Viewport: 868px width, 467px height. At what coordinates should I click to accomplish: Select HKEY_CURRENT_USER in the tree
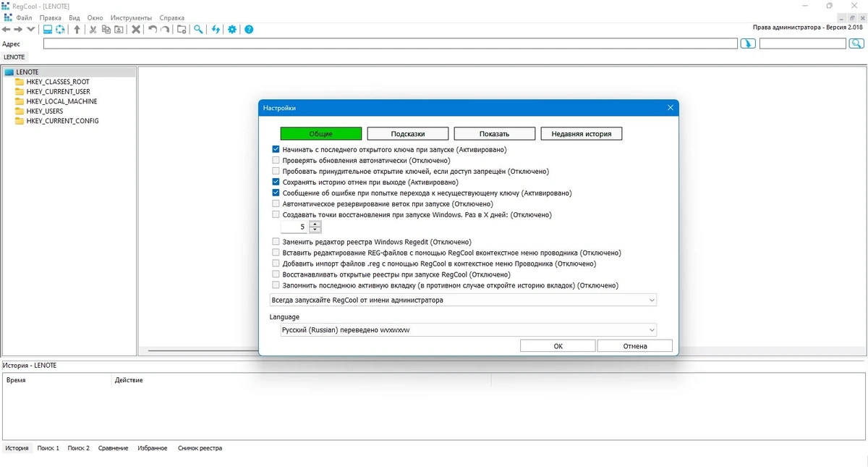point(58,92)
